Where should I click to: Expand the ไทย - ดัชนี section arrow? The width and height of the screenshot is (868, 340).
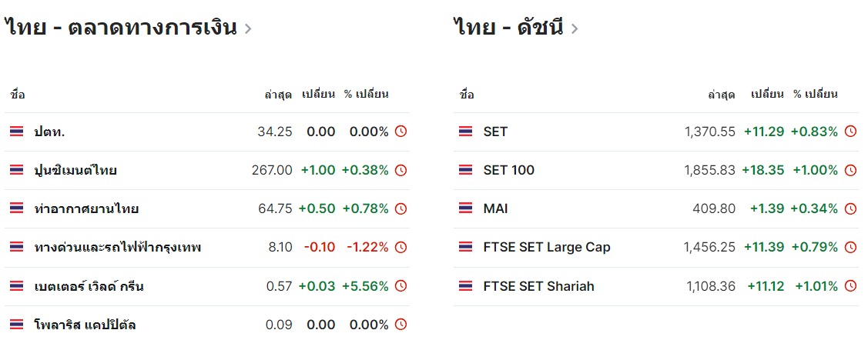click(575, 29)
